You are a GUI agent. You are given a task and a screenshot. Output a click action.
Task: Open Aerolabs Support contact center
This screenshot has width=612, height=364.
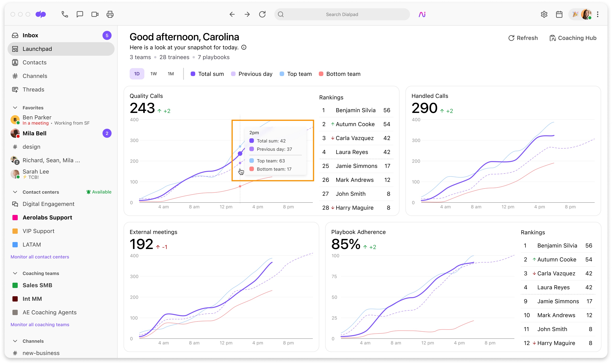[x=61, y=218]
